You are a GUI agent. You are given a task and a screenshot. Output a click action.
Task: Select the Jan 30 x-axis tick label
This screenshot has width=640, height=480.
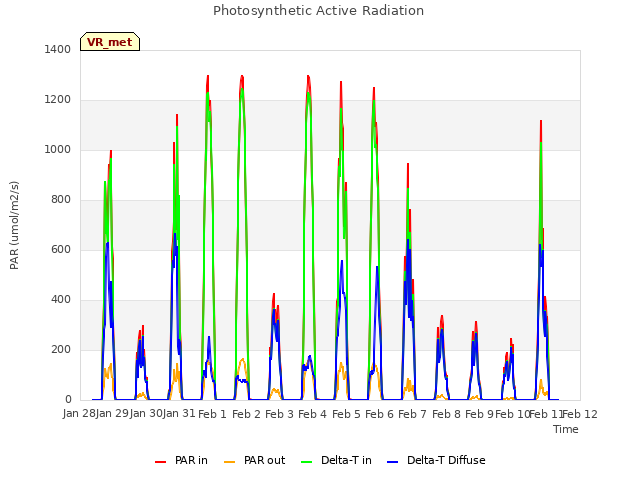(146, 414)
